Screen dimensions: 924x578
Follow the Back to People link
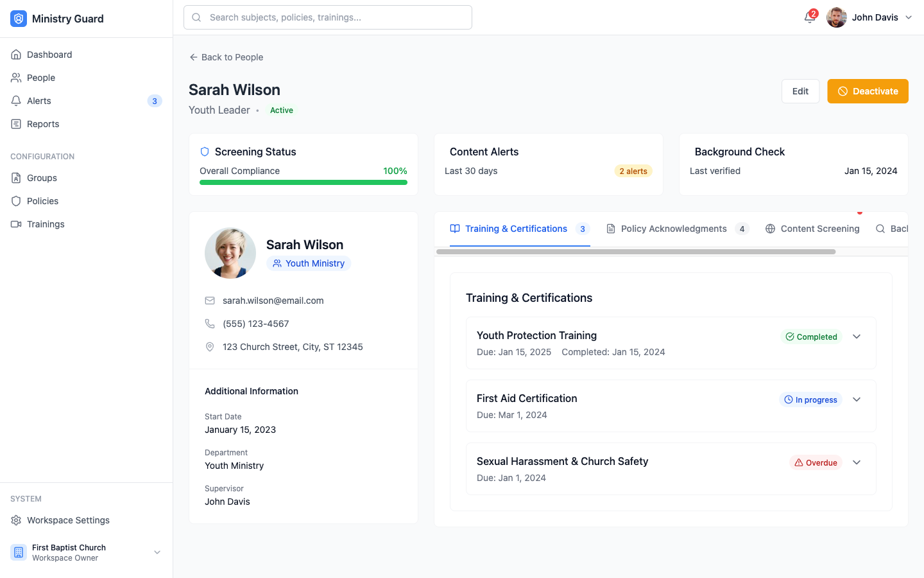pyautogui.click(x=226, y=57)
